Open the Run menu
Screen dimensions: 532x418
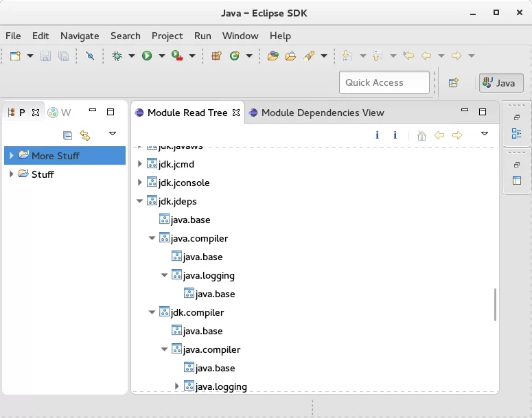click(203, 36)
